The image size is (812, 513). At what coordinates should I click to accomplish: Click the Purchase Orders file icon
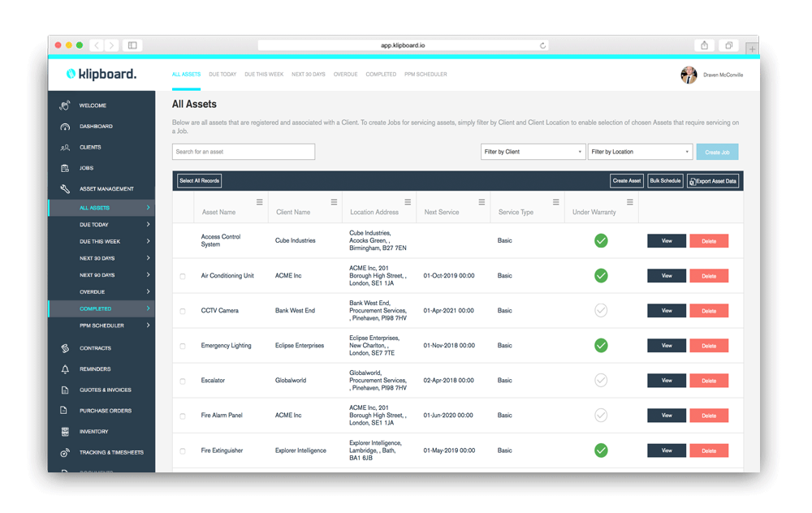pyautogui.click(x=63, y=411)
